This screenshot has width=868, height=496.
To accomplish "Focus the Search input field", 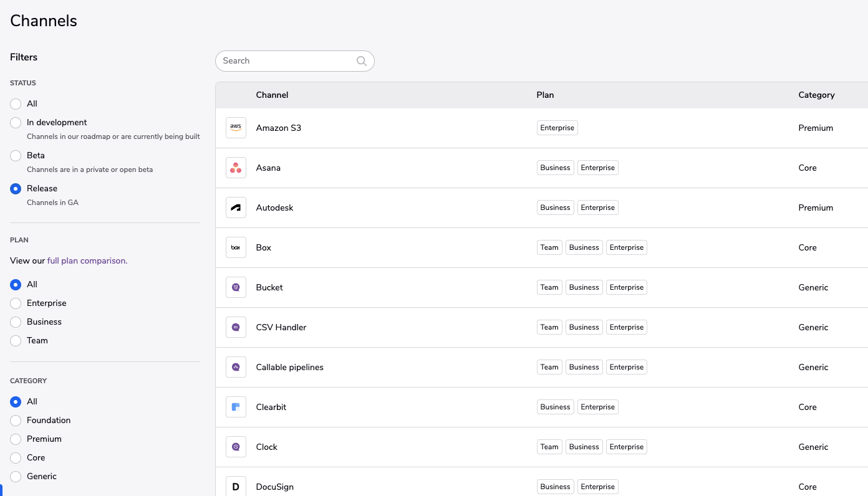I will pyautogui.click(x=294, y=61).
